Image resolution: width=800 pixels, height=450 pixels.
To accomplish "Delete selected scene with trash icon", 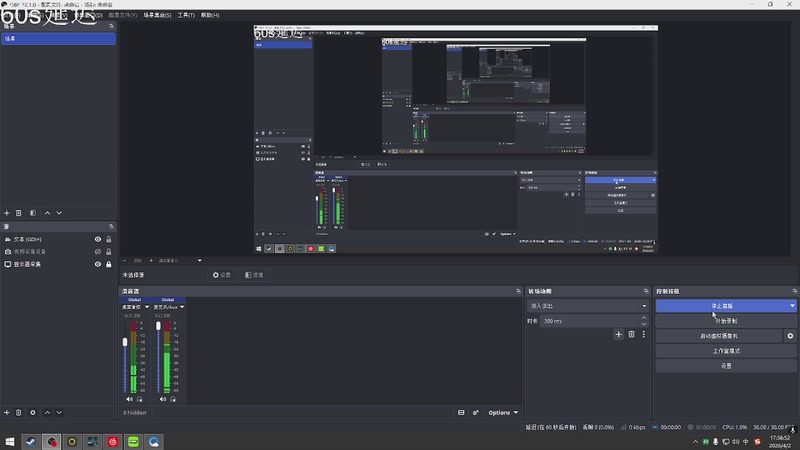I will coord(18,213).
